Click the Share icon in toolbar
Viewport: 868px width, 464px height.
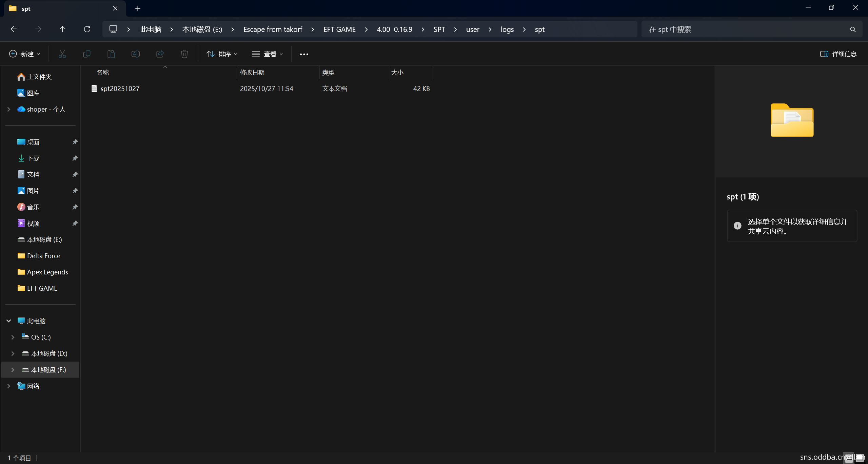click(x=160, y=54)
